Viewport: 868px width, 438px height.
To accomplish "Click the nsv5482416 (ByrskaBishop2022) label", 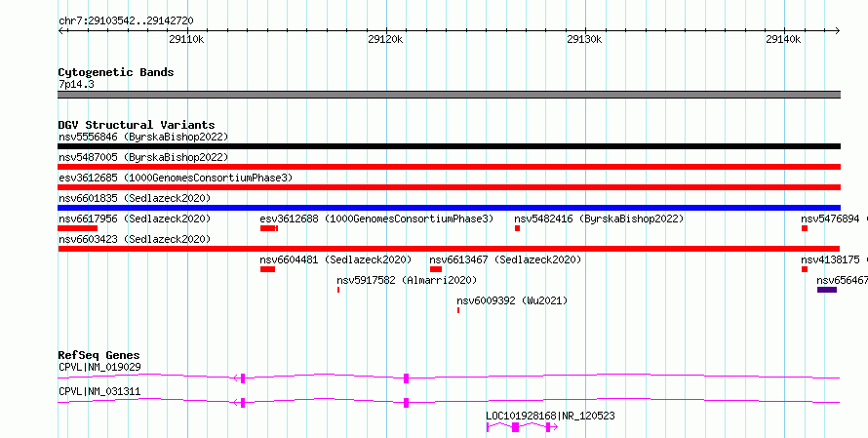I will click(x=599, y=219).
